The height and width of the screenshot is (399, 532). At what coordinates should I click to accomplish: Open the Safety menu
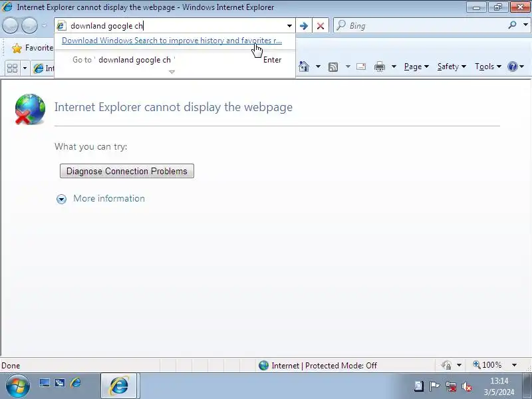pyautogui.click(x=452, y=66)
